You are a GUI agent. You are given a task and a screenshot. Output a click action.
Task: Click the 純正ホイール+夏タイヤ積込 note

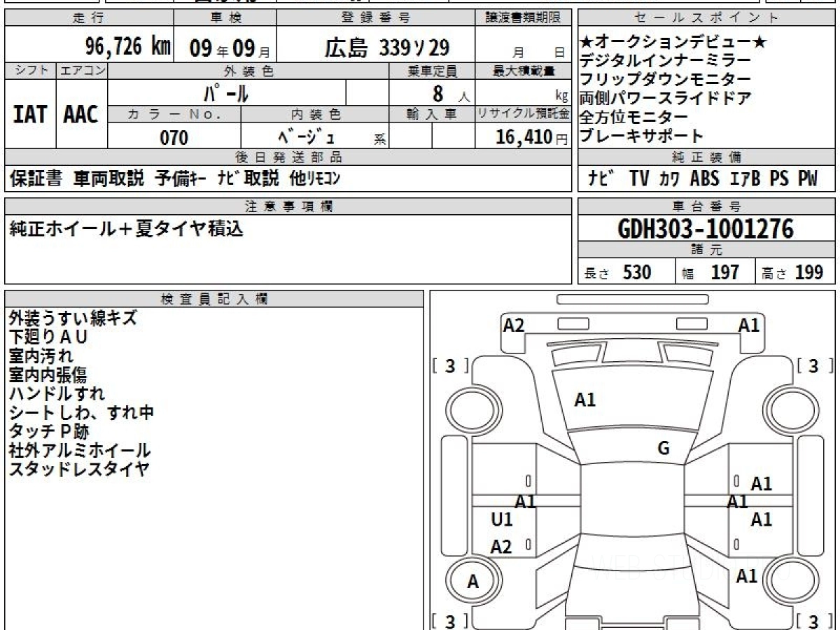[127, 229]
